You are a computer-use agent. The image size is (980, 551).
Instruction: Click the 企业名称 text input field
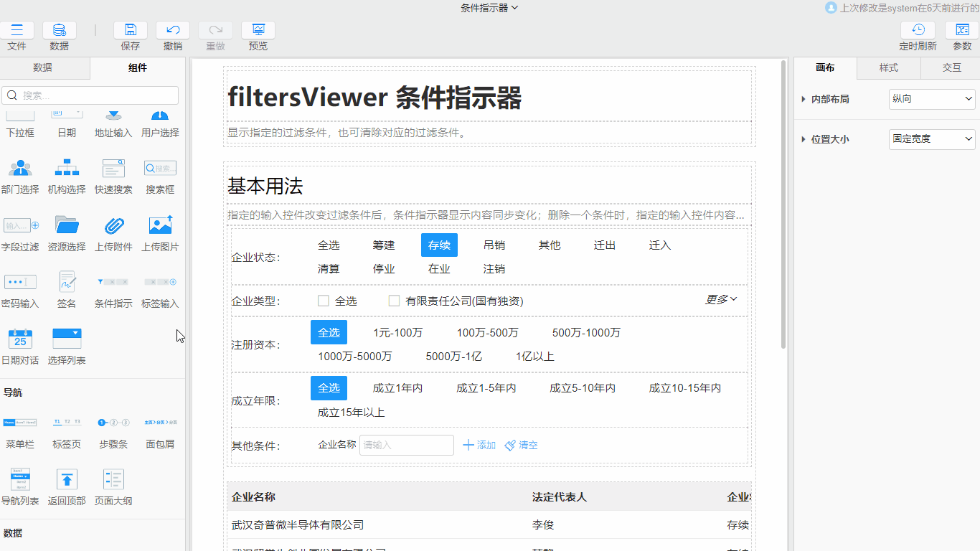(x=406, y=446)
